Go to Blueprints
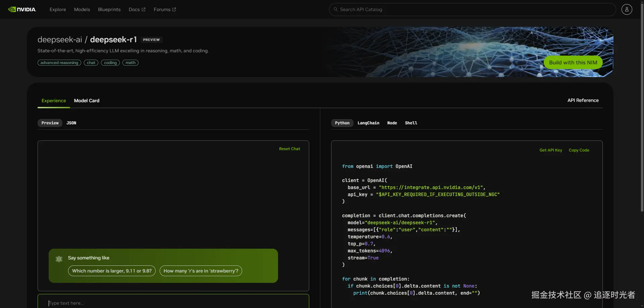644x308 pixels. click(x=109, y=9)
